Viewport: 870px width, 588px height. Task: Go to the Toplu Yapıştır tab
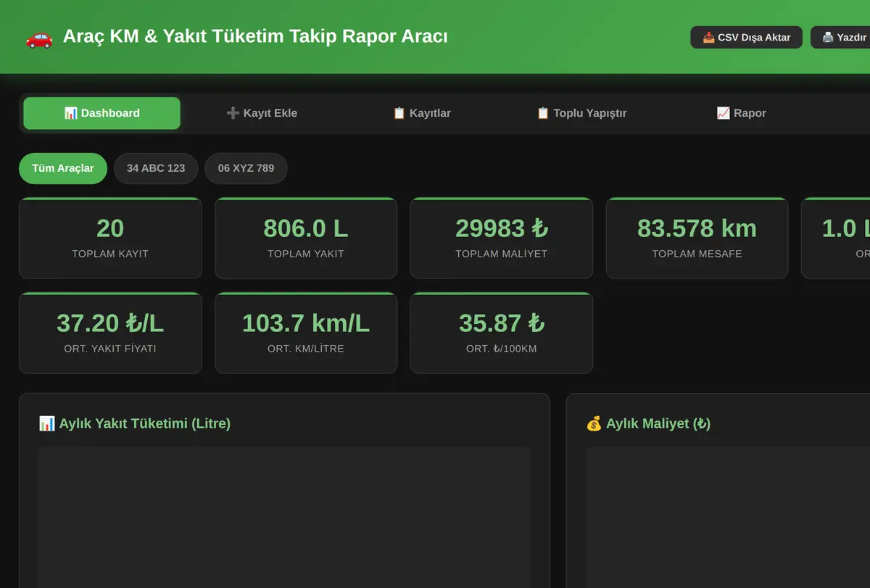581,113
